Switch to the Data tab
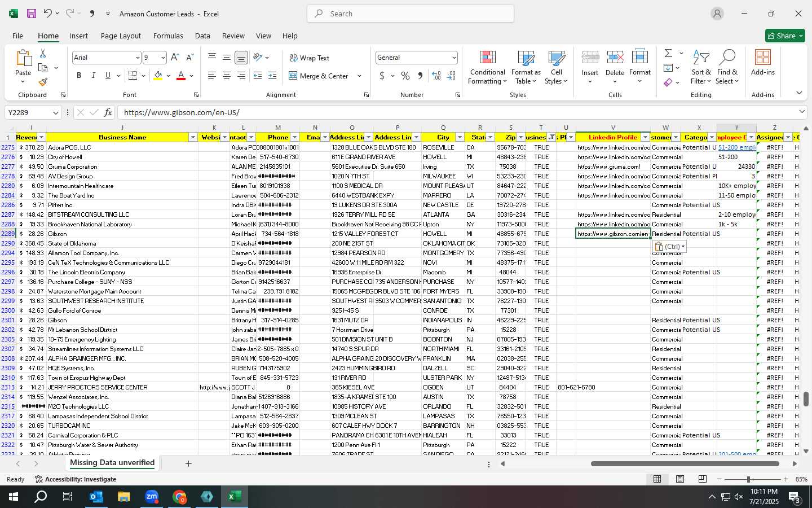 [202, 36]
